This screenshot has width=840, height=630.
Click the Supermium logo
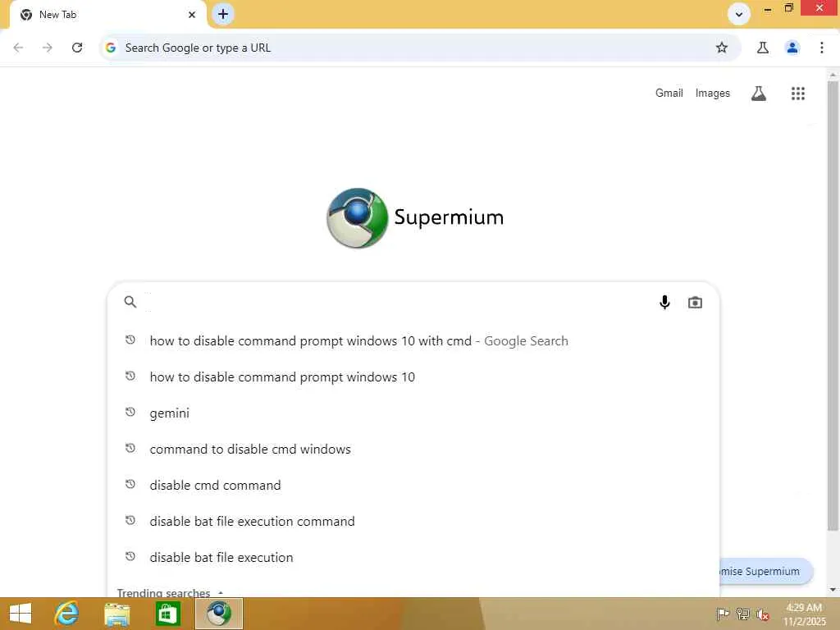415,218
